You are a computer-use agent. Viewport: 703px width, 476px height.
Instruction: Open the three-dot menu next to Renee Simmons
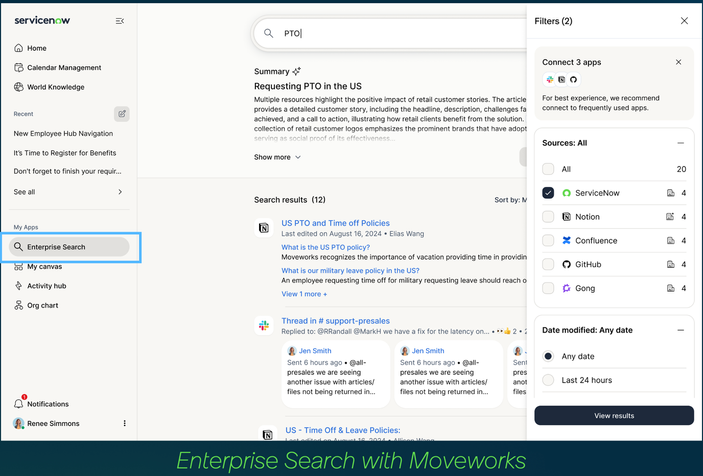(x=124, y=423)
